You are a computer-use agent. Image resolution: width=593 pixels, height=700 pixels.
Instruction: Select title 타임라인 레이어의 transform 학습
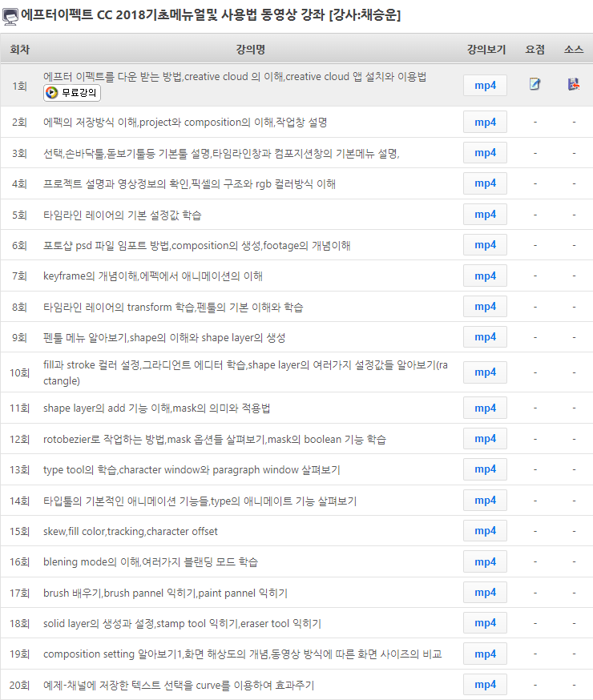(173, 307)
